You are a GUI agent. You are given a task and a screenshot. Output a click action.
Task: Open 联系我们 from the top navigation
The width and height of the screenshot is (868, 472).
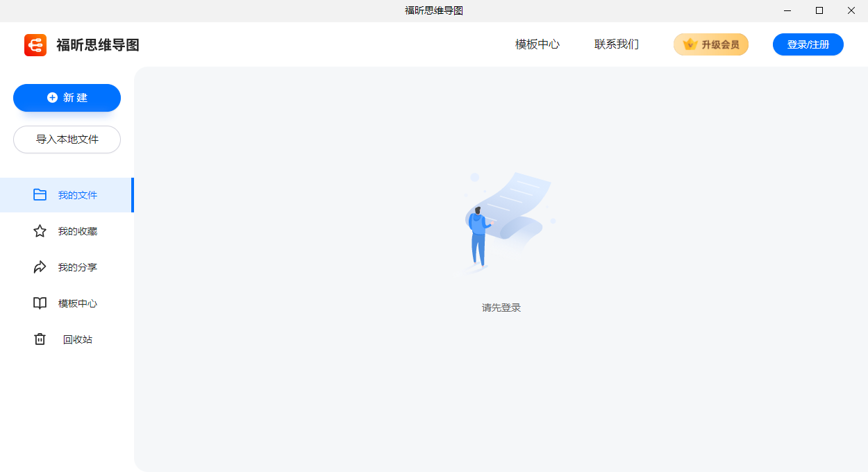point(616,44)
